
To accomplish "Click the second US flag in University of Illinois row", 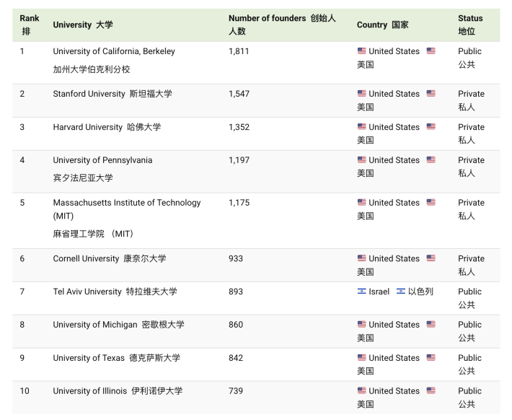I will 431,390.
